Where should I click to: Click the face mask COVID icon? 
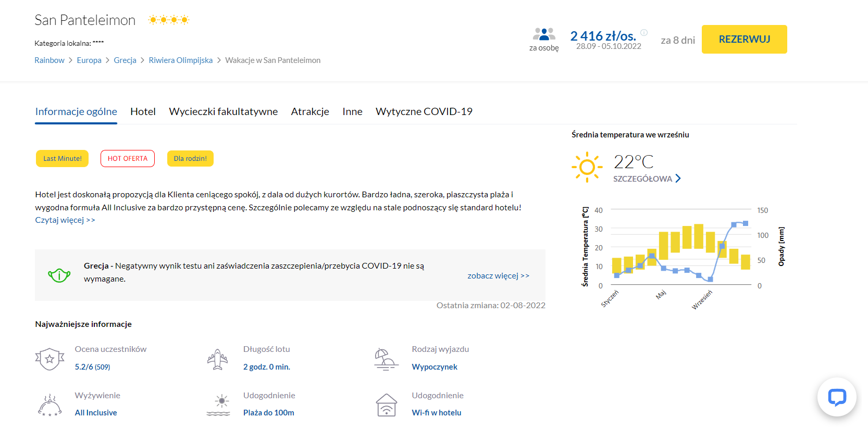[x=59, y=274]
